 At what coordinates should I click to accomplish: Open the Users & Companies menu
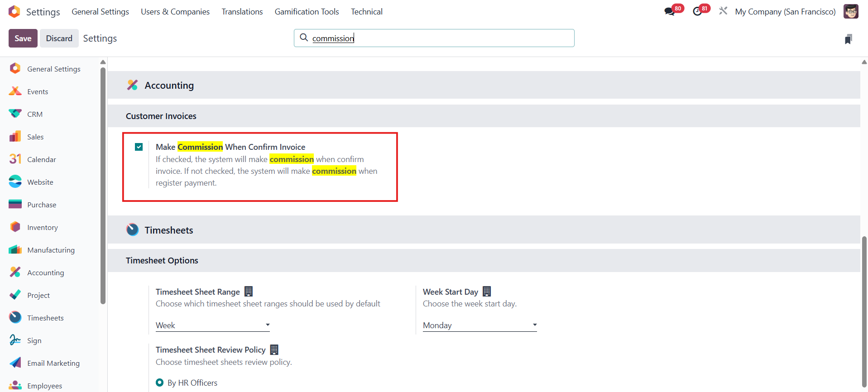point(175,12)
